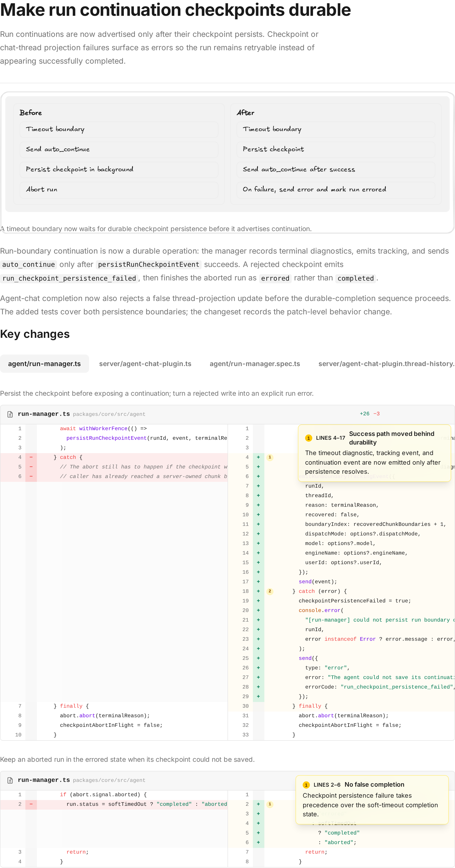Screen dimensions: 455x868
Task: Click 'Send auto_continue after success' step
Action: [x=336, y=169]
